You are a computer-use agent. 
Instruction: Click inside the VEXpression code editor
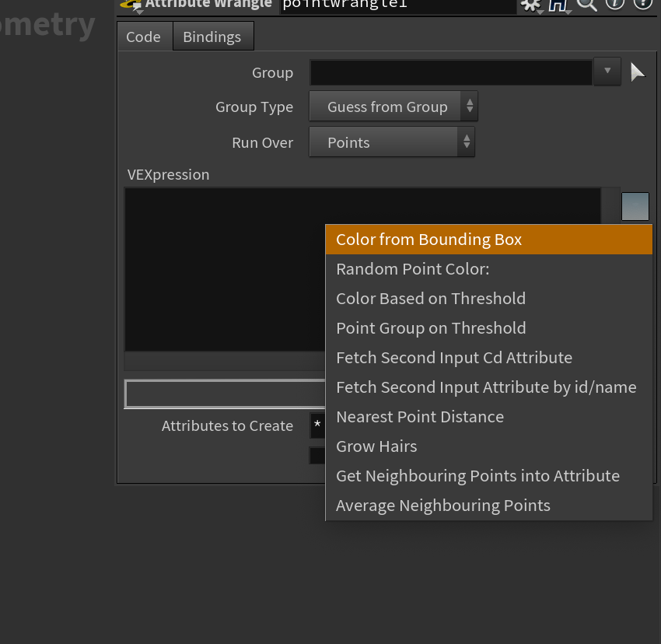pyautogui.click(x=225, y=269)
